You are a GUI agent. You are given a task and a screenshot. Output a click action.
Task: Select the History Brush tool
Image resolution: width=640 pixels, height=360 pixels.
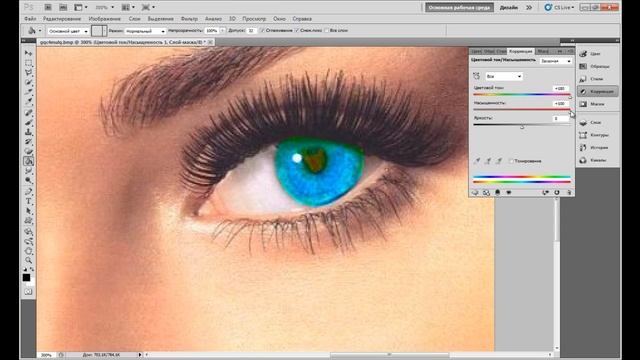pos(28,142)
